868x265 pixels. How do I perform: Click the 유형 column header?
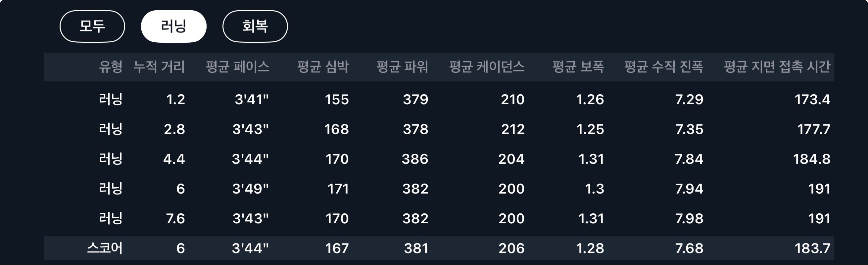(111, 67)
